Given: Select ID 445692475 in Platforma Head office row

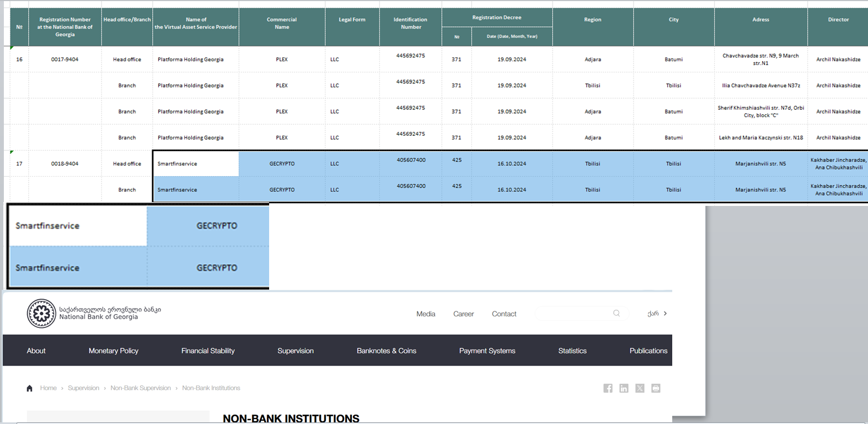Looking at the screenshot, I should pos(411,60).
